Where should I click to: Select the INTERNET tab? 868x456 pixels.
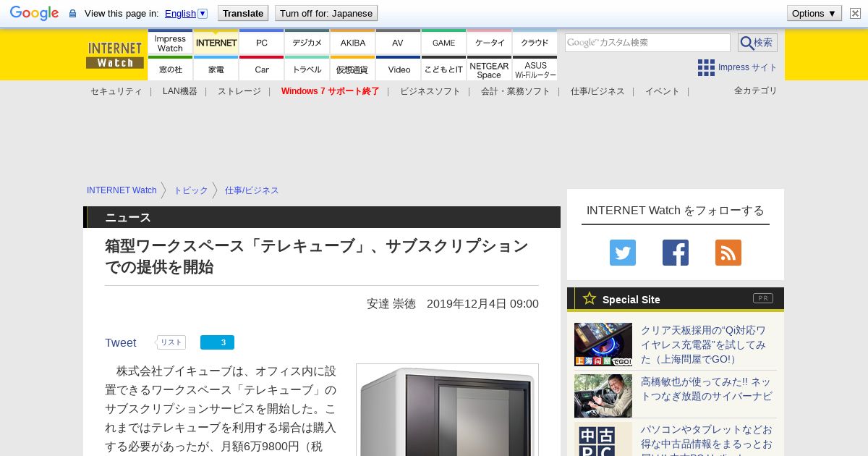point(216,43)
